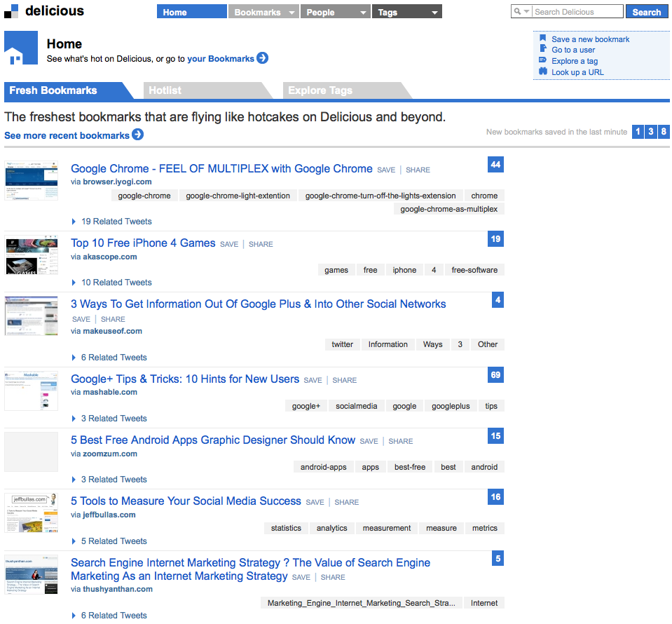Click the Save a new bookmark icon
This screenshot has height=624, width=672.
[x=542, y=38]
